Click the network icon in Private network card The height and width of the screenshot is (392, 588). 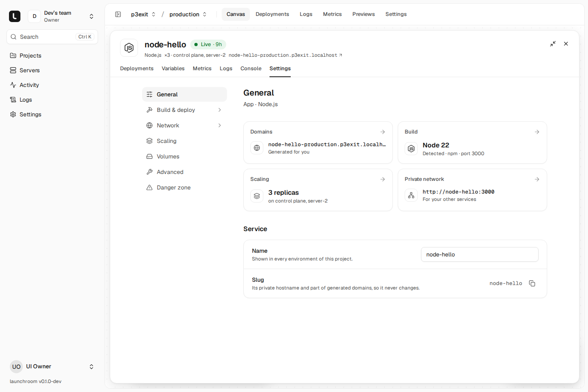[411, 195]
